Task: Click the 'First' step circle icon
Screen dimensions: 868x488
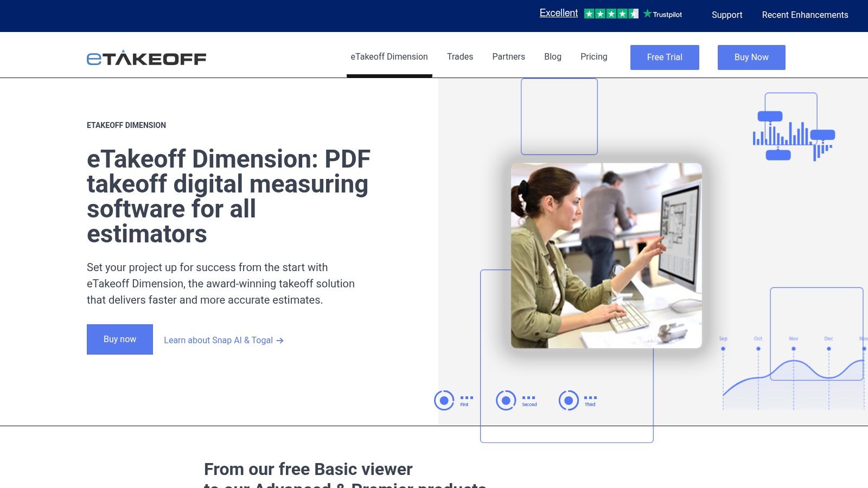Action: (x=444, y=401)
